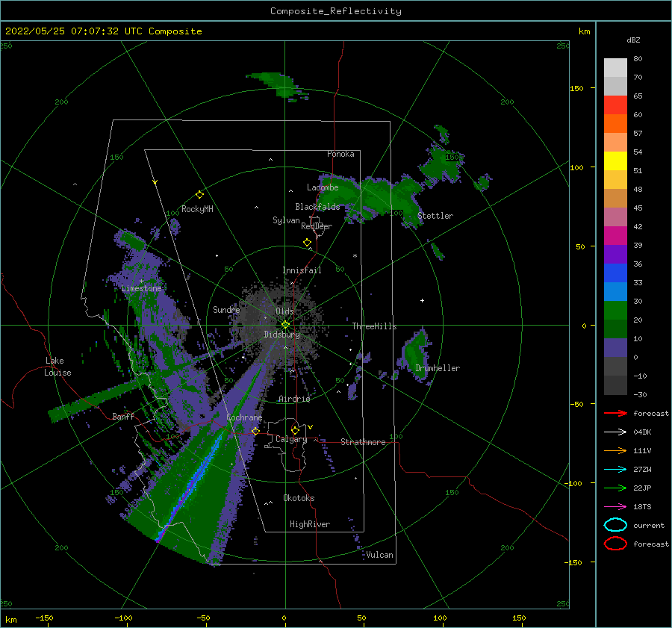Viewport: 672px width, 628px height.
Task: Click the radar site marker at Didsbury center
Action: point(285,325)
